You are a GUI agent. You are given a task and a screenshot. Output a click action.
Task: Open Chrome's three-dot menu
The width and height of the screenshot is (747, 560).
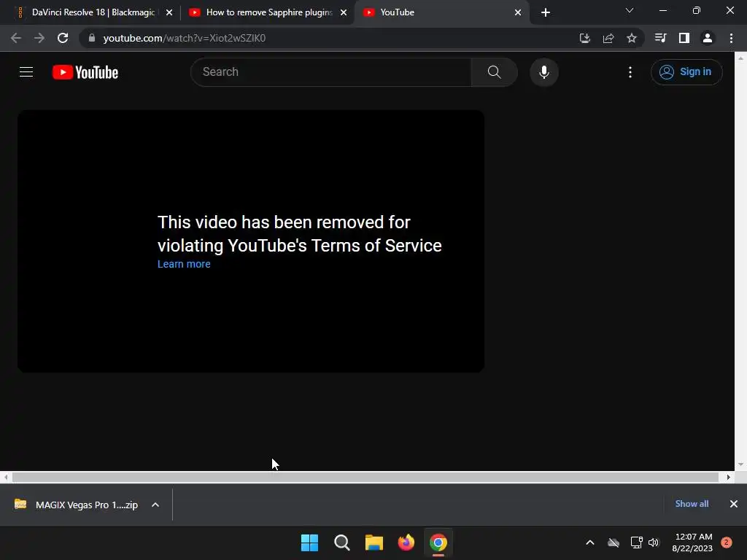point(731,38)
